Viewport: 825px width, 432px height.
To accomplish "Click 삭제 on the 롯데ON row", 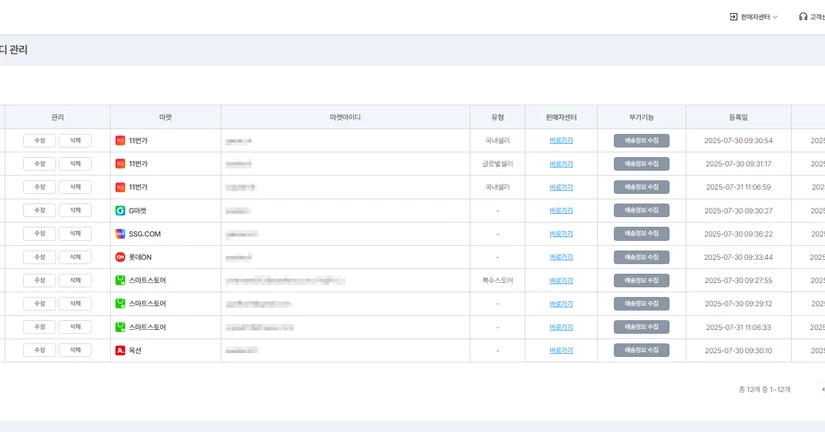I will [x=75, y=257].
